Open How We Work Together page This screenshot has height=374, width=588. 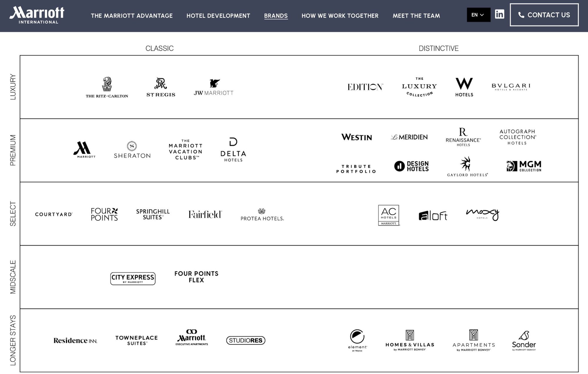pos(340,16)
